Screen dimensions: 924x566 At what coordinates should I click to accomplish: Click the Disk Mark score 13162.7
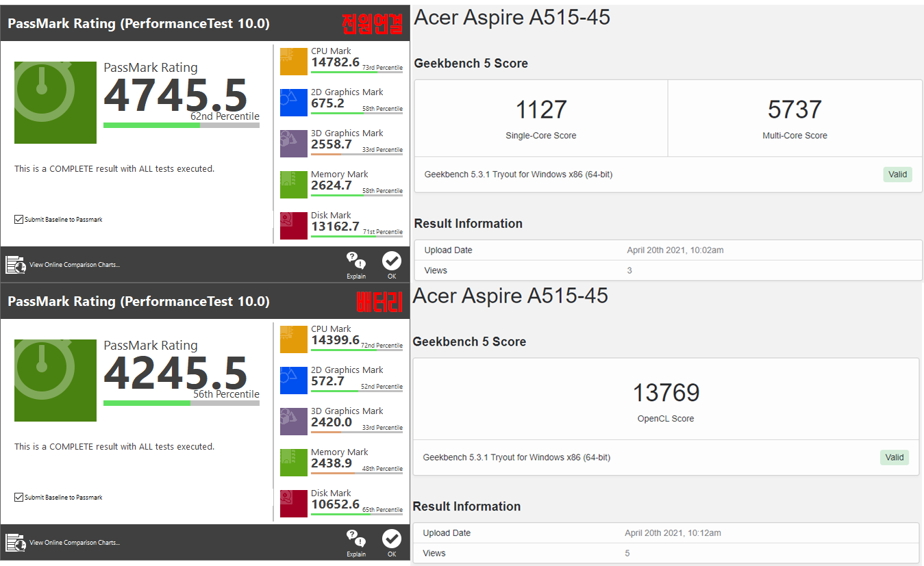335,227
